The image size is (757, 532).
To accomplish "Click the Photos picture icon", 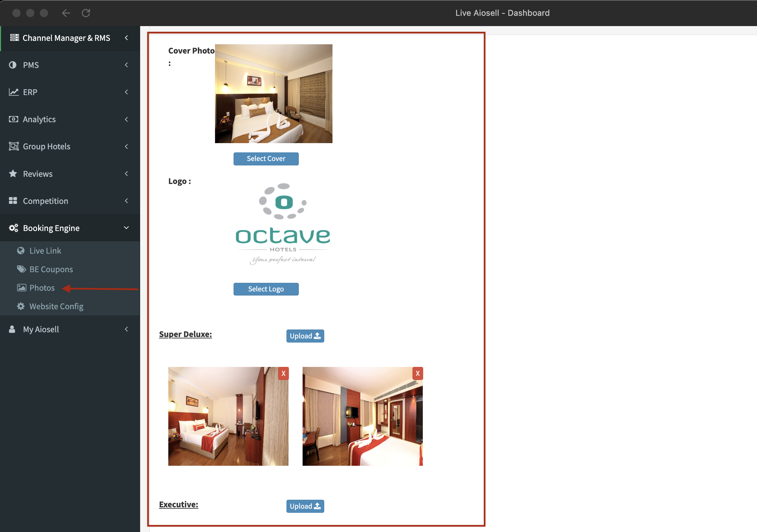I will pyautogui.click(x=22, y=288).
